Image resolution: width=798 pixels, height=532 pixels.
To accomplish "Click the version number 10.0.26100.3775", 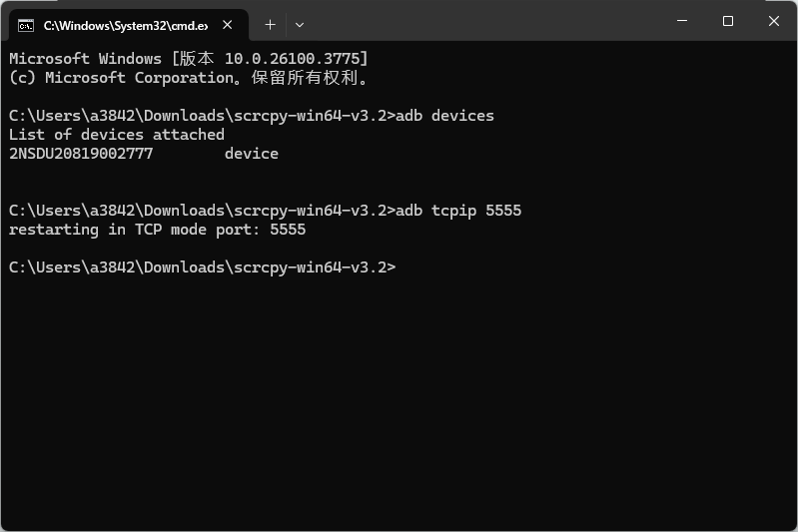I will pos(292,59).
